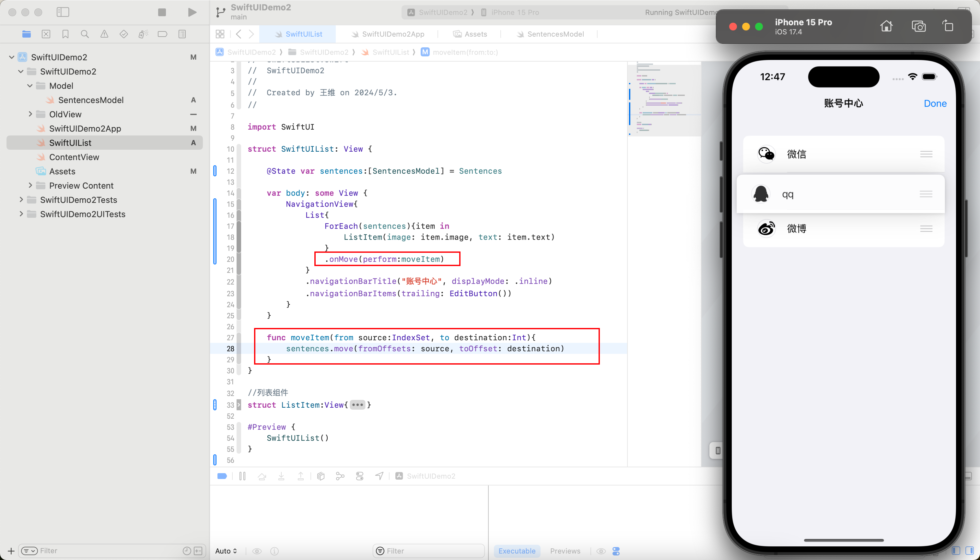Unfold the collapsed ListItem struct ribbon

point(239,405)
